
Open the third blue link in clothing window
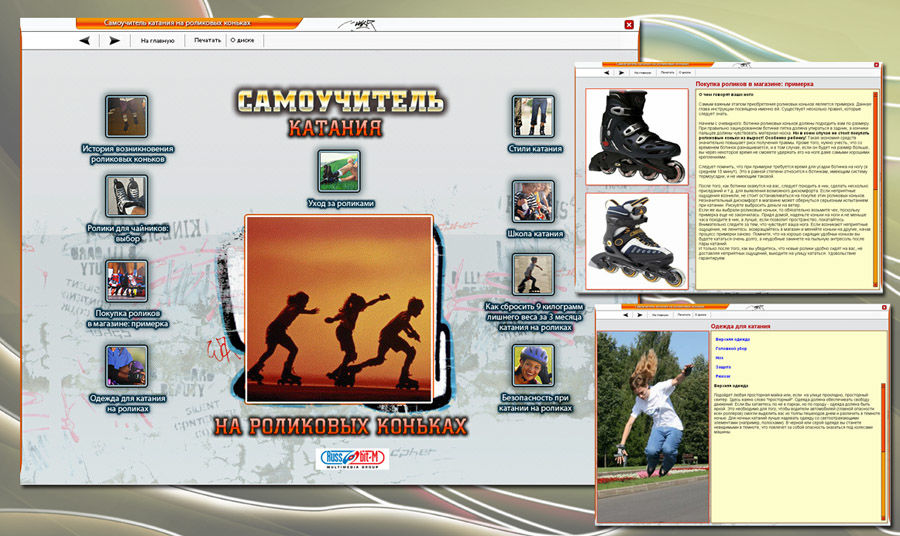coord(719,358)
